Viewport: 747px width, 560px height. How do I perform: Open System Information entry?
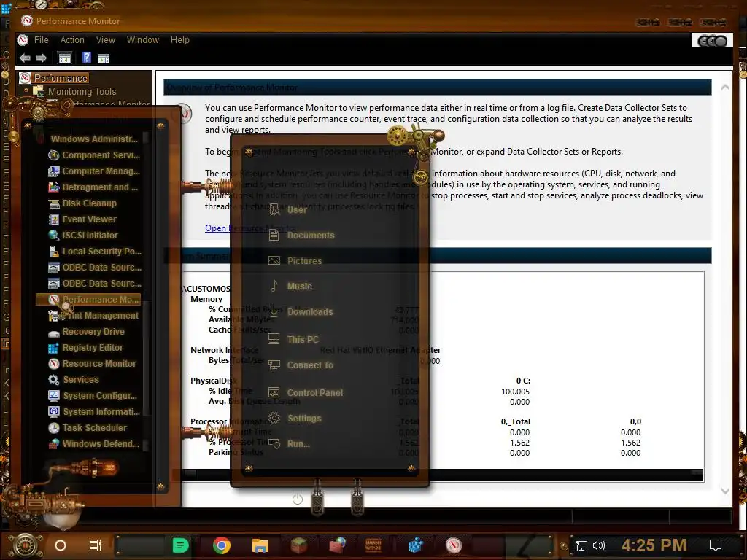point(94,412)
